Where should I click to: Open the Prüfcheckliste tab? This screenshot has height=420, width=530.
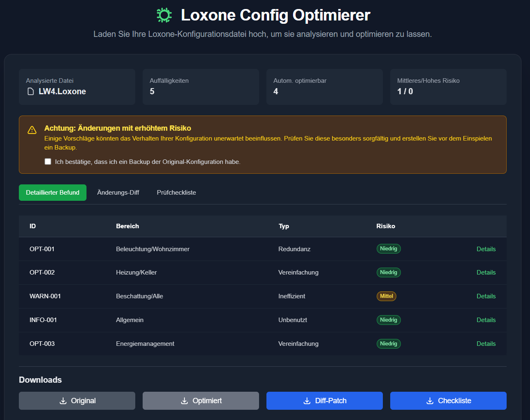click(x=176, y=193)
